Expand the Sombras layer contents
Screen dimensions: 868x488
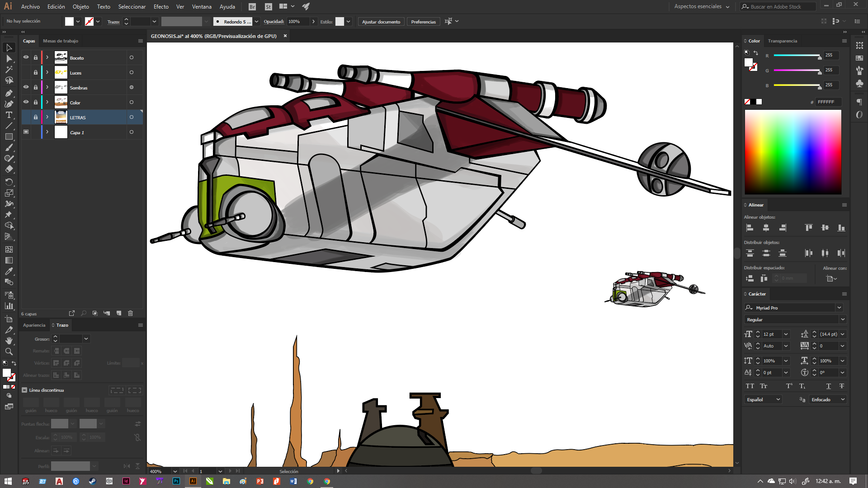(47, 87)
